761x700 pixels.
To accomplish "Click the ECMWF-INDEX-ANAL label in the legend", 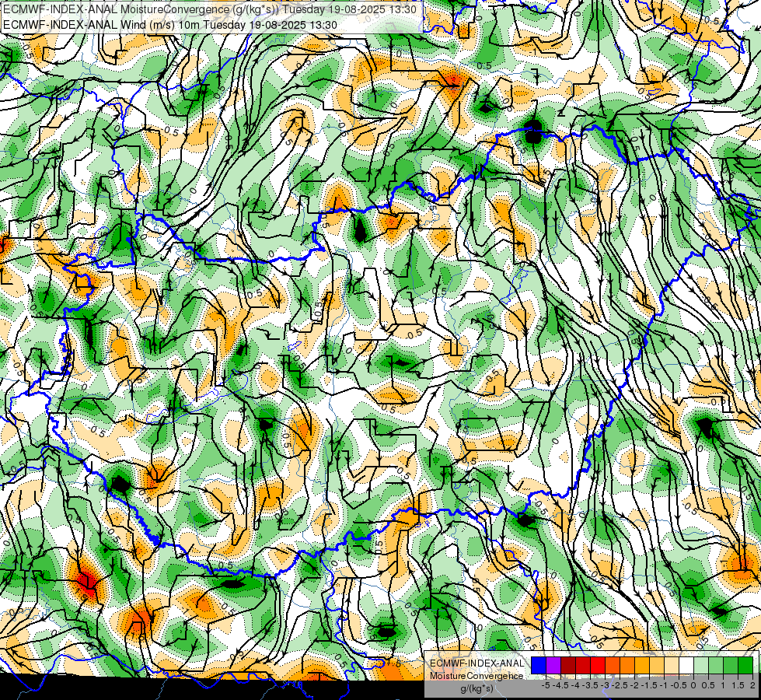I will pos(476,663).
